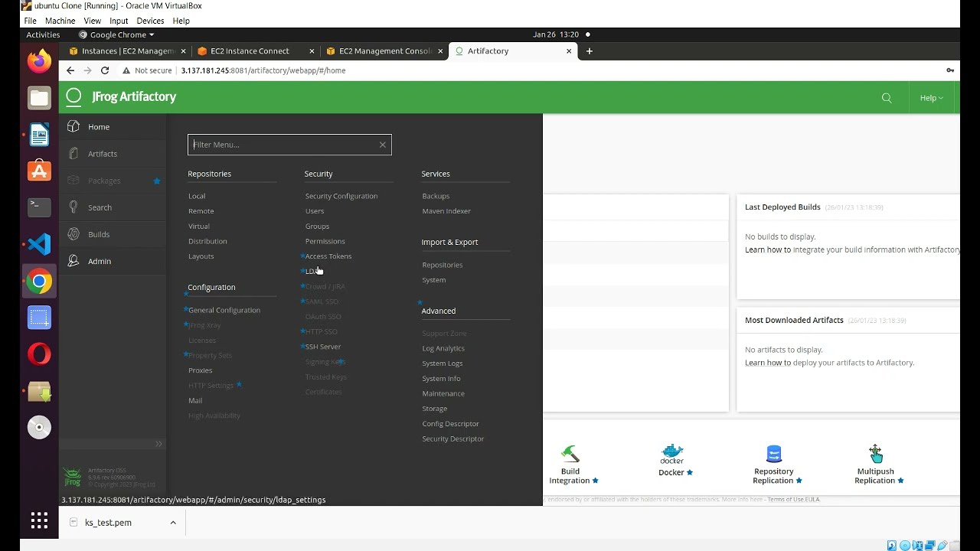Switch to the Instances EC2 Management tab

pos(127,51)
